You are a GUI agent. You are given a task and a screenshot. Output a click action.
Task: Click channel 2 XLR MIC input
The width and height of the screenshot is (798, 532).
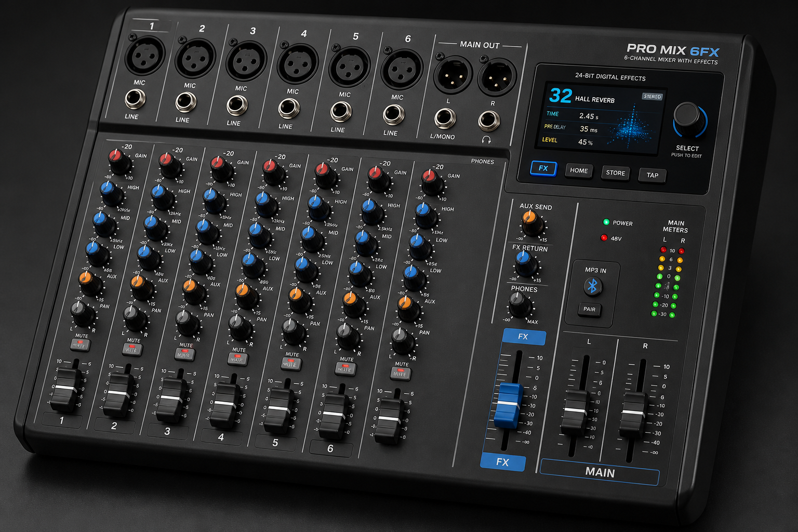(x=195, y=59)
